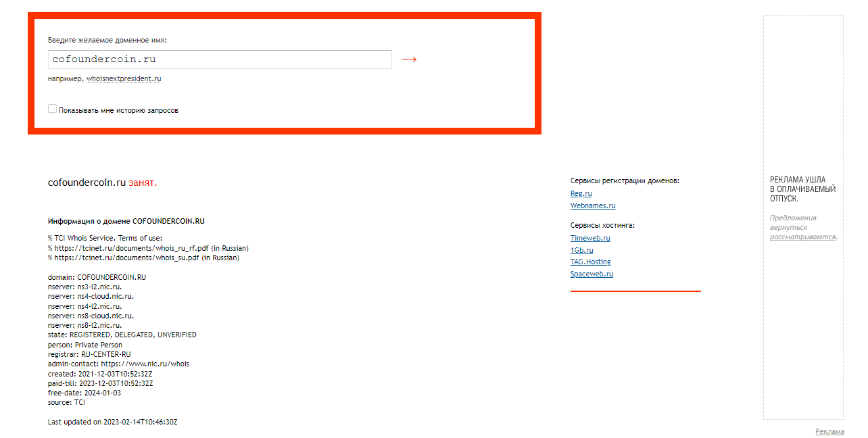Viewport: 868px width, 438px height.
Task: Visit the Webnames.ru link
Action: [592, 205]
